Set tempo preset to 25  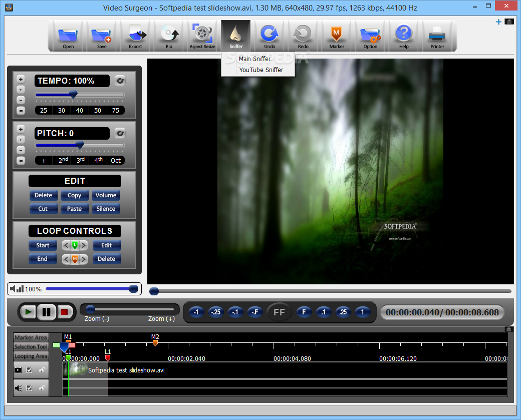pyautogui.click(x=44, y=110)
